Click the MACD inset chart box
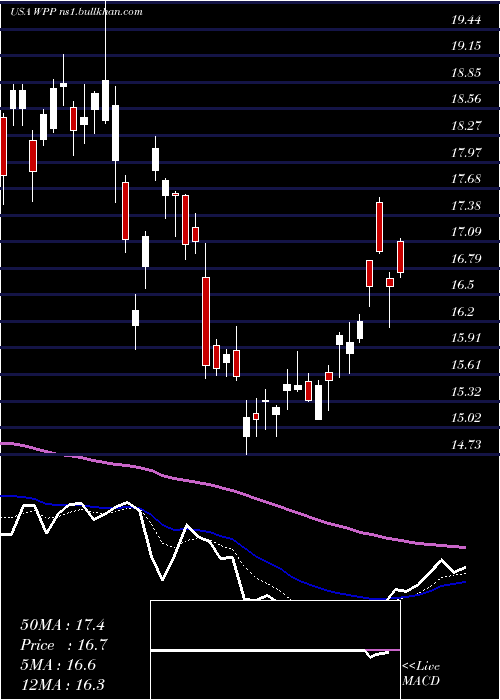 click(275, 650)
